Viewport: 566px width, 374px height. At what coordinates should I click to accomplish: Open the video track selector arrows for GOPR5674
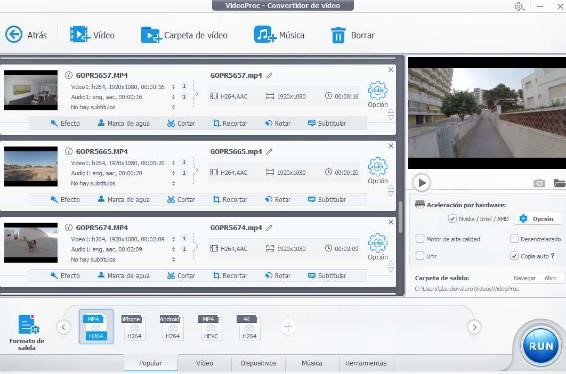[173, 239]
